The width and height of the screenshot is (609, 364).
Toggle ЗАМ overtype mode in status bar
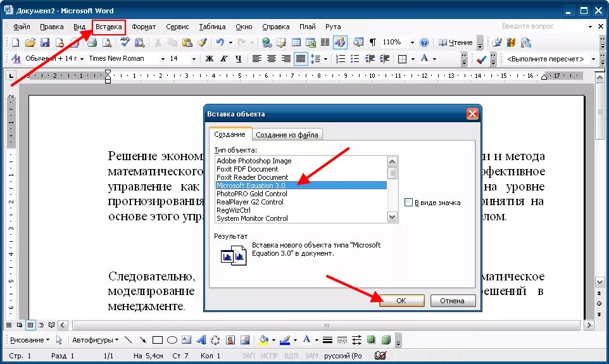click(311, 355)
